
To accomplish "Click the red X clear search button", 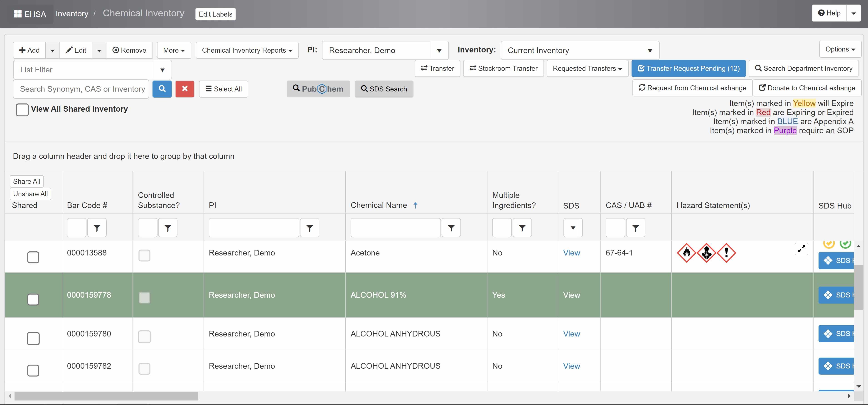I will click(x=185, y=89).
